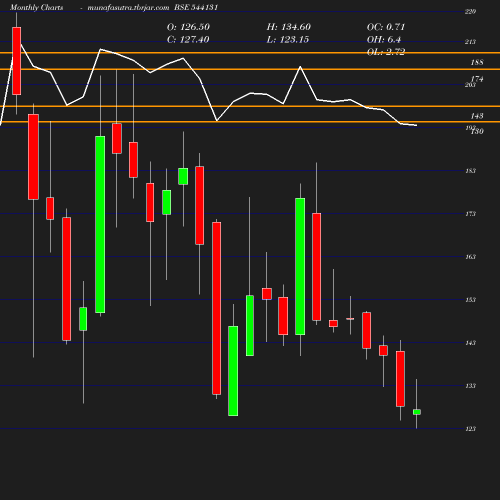Click the 123 price axis label
The height and width of the screenshot is (500, 500).
pyautogui.click(x=470, y=429)
